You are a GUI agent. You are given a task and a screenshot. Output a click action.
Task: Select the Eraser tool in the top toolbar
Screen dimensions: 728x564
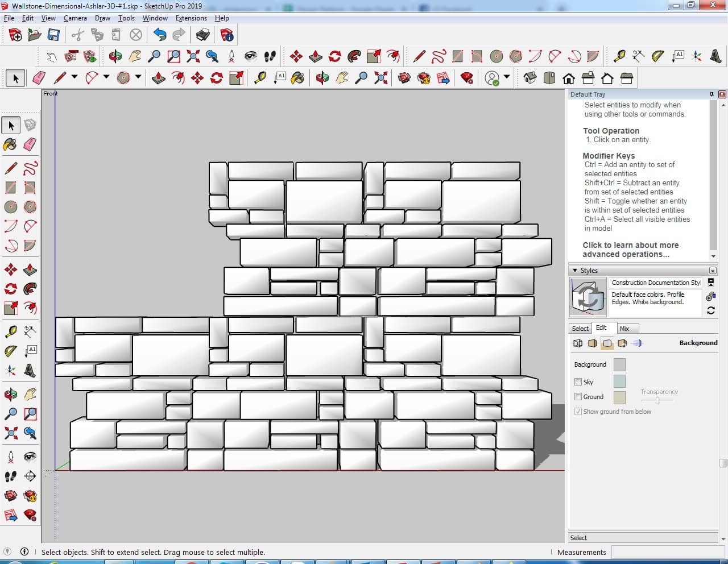(x=39, y=78)
